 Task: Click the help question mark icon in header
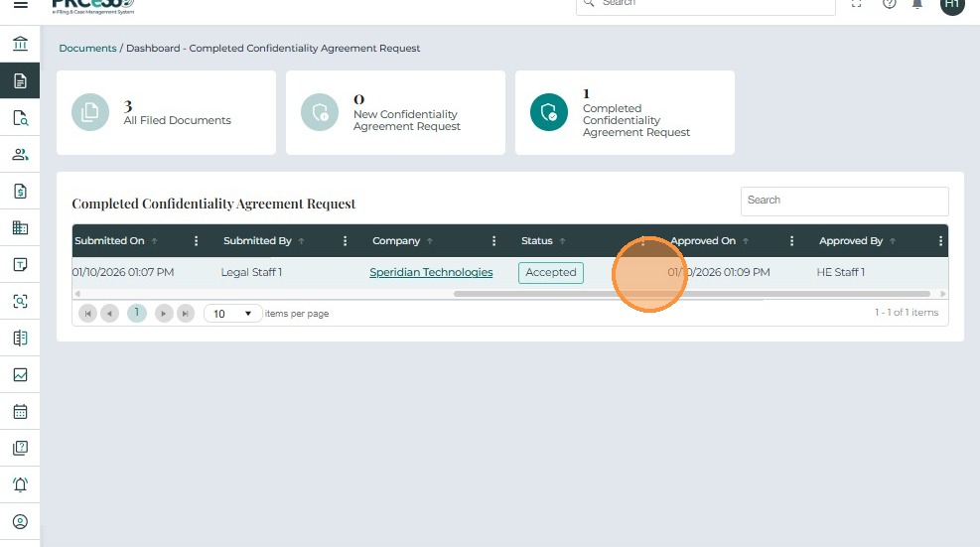coord(890,4)
